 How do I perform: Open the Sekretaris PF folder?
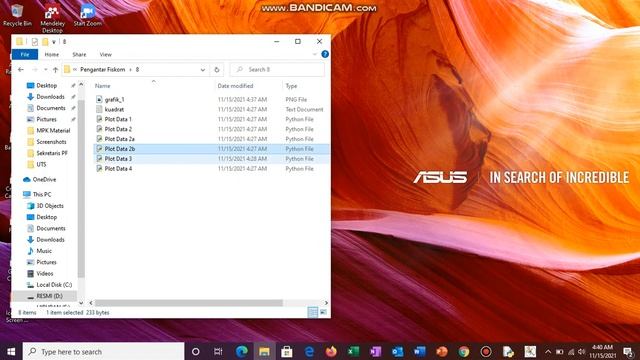point(52,153)
